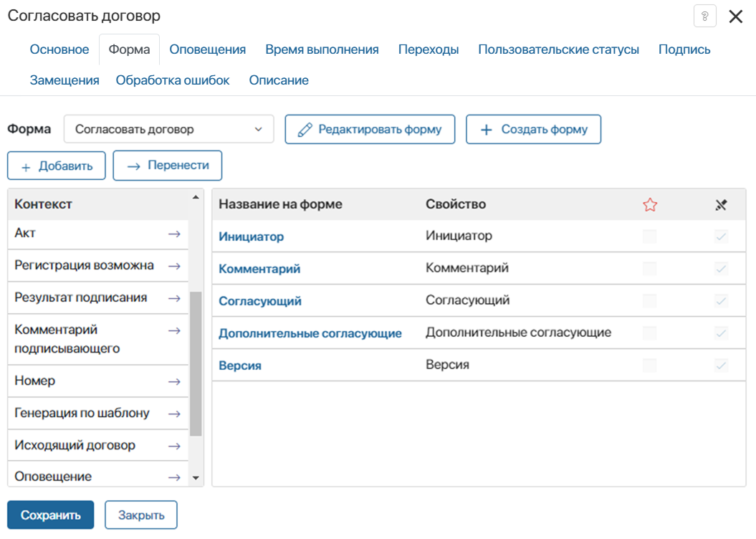Click arrow beside Оповещение context item
Image resolution: width=756 pixels, height=539 pixels.
[174, 477]
